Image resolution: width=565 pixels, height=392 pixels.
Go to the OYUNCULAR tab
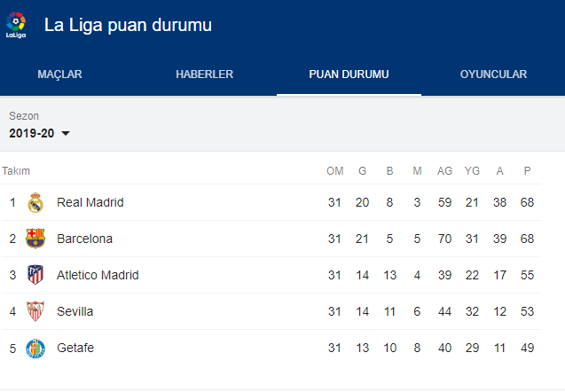(x=493, y=74)
